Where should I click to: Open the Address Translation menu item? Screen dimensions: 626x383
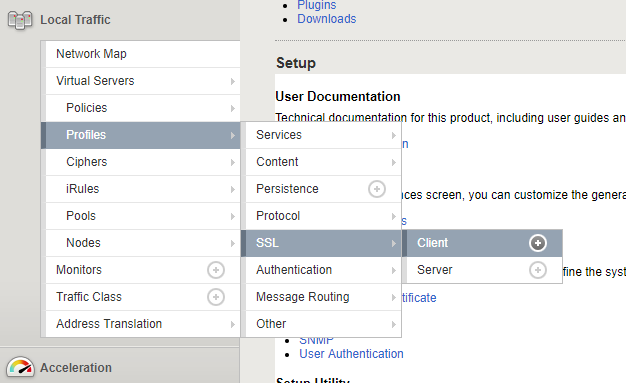point(143,324)
